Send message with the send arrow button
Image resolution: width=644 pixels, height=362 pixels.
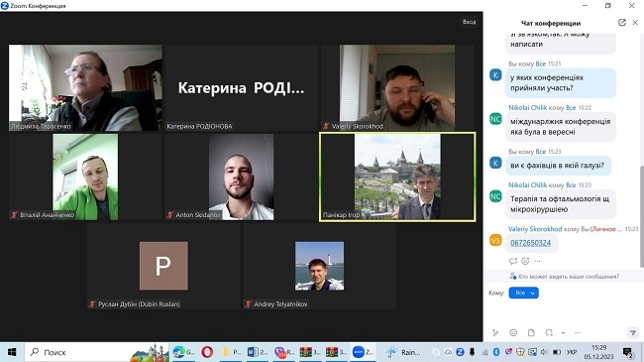click(633, 332)
